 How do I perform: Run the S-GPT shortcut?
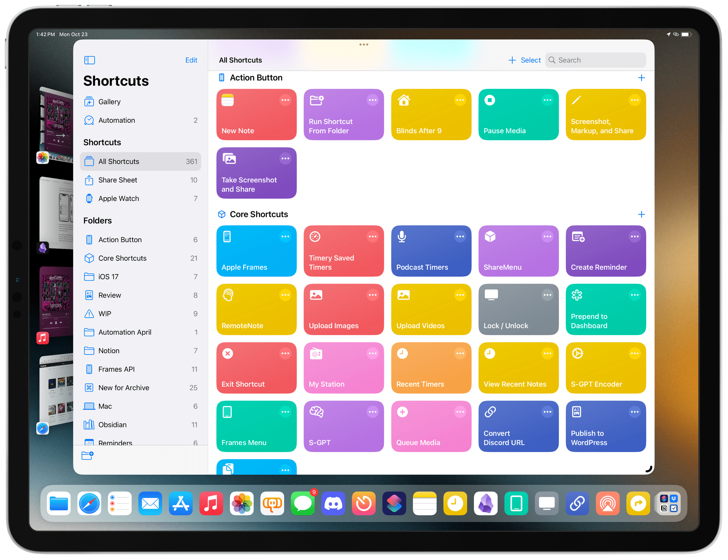pyautogui.click(x=344, y=426)
